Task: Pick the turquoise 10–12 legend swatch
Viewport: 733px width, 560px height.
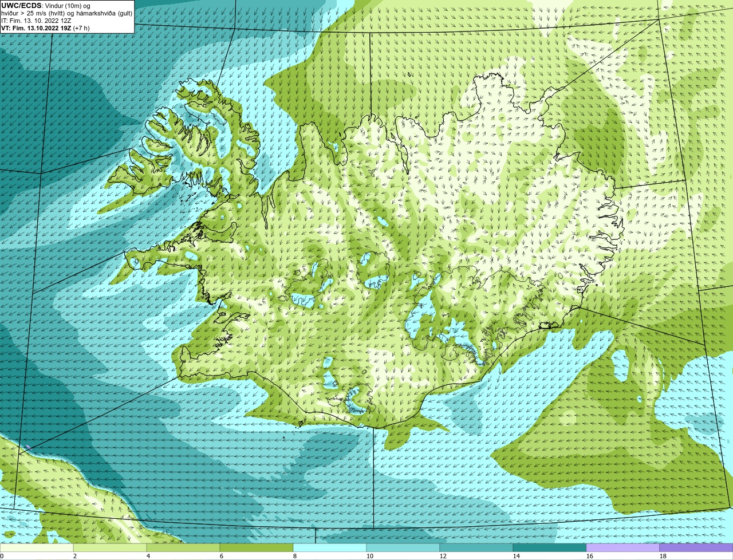Action: (x=403, y=548)
